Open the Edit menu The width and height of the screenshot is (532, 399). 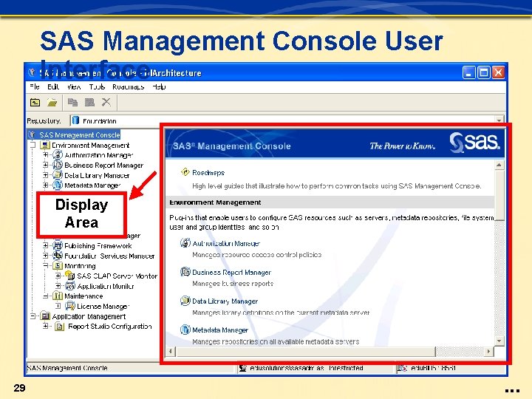53,86
